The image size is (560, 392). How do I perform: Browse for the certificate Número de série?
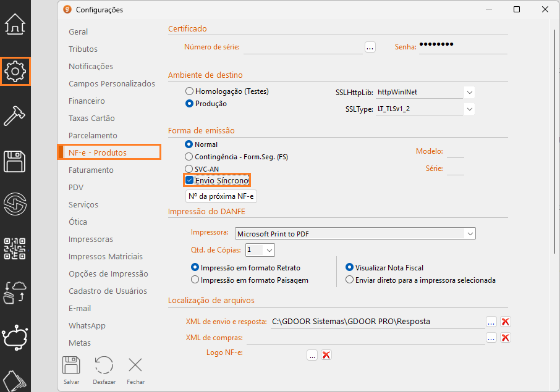pyautogui.click(x=370, y=47)
